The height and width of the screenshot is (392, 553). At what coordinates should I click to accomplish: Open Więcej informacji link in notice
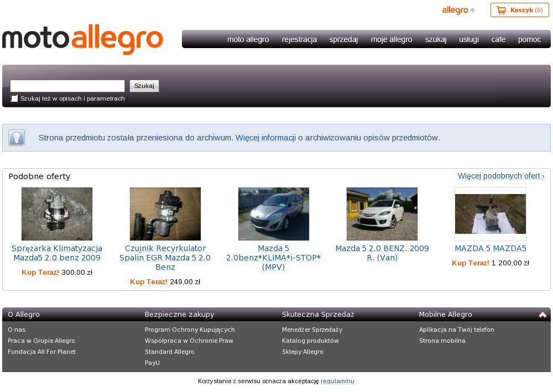pyautogui.click(x=265, y=138)
